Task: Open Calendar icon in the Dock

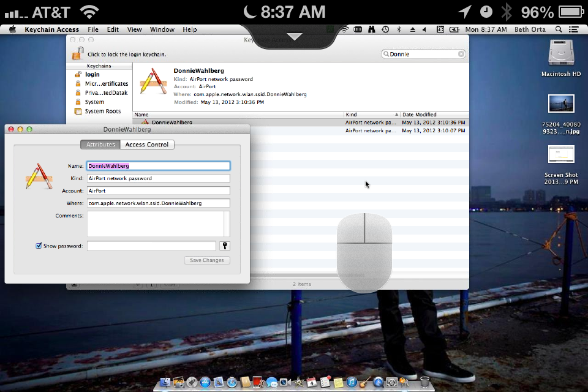Action: click(312, 382)
